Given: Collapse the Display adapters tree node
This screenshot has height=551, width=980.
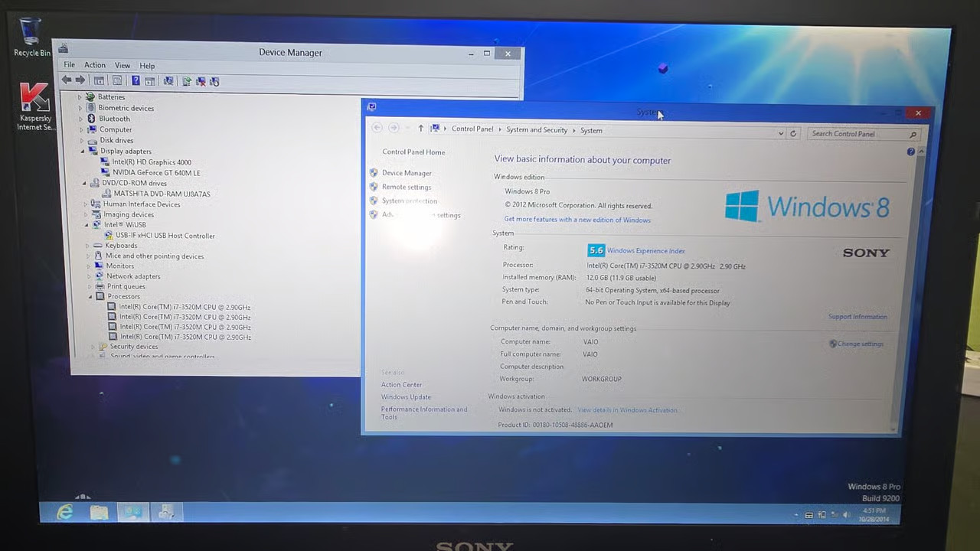Looking at the screenshot, I should pos(83,152).
